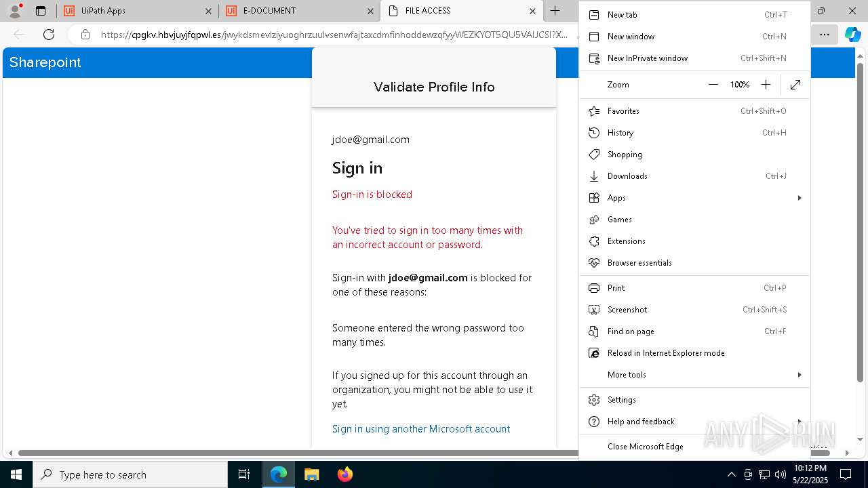Click the Settings and more ellipsis button
The width and height of the screenshot is (868, 488).
[824, 35]
